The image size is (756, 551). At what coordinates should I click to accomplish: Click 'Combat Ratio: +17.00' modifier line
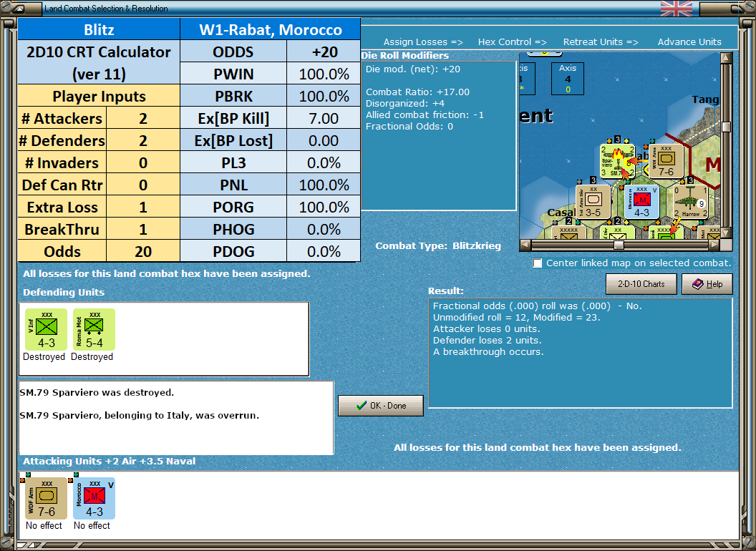tap(417, 92)
